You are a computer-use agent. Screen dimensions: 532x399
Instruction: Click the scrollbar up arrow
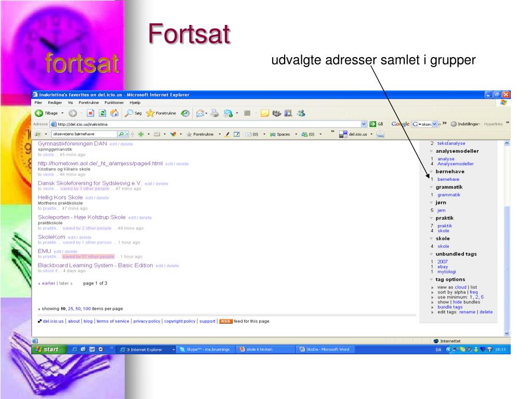point(507,143)
